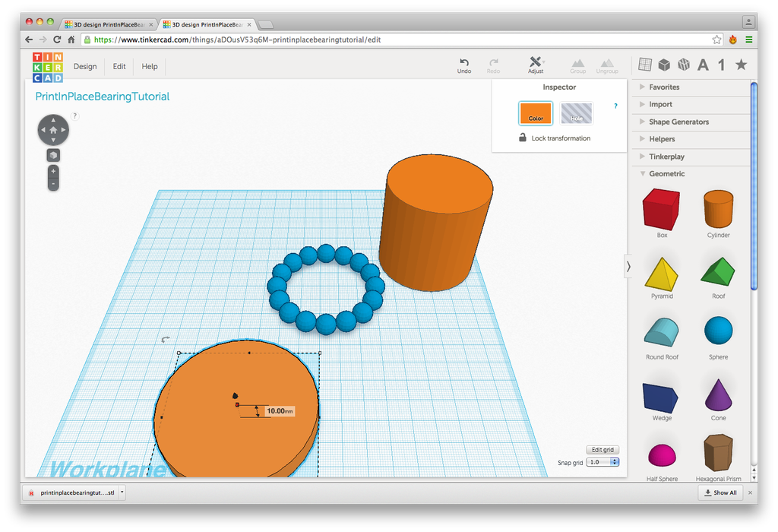The height and width of the screenshot is (532, 778).
Task: Close the downloads bar
Action: 750,492
